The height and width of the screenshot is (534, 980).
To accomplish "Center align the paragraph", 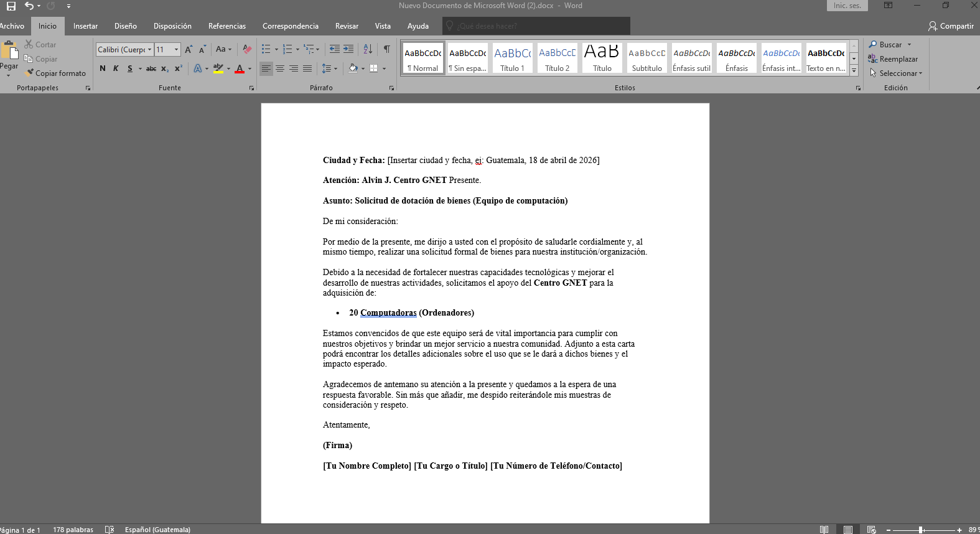I will 280,68.
